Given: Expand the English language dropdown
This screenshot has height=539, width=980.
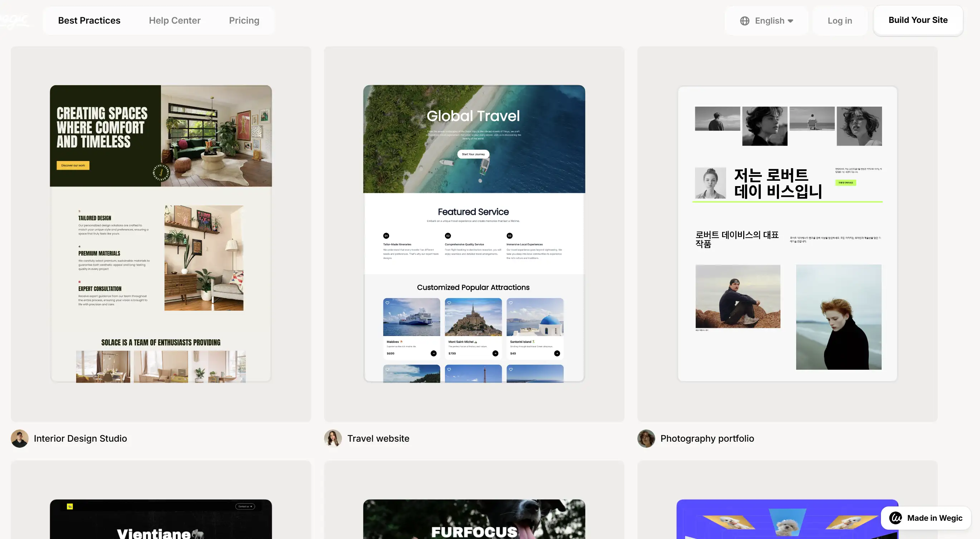Looking at the screenshot, I should 766,21.
